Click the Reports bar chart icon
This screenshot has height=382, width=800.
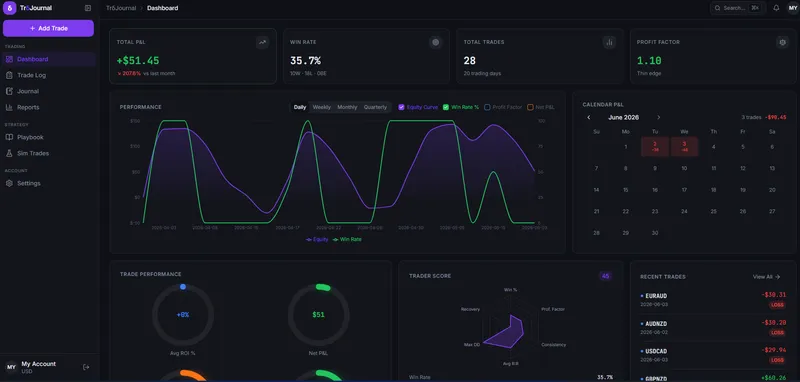coord(9,108)
